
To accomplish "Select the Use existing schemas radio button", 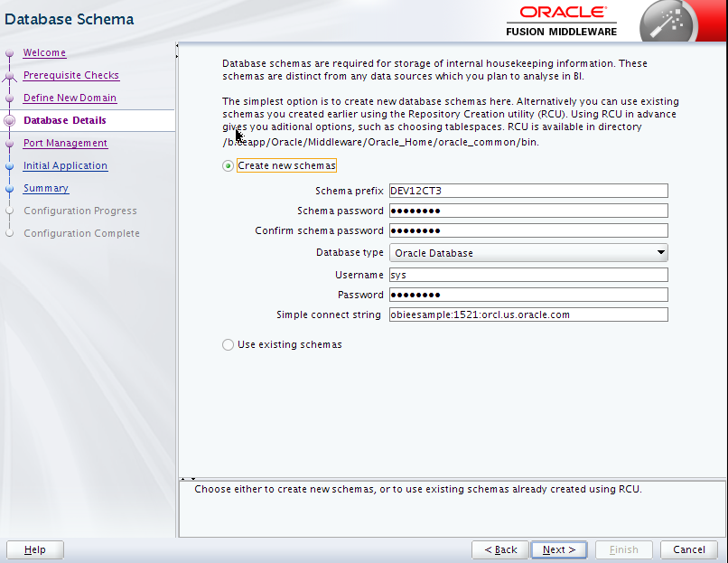I will point(228,344).
